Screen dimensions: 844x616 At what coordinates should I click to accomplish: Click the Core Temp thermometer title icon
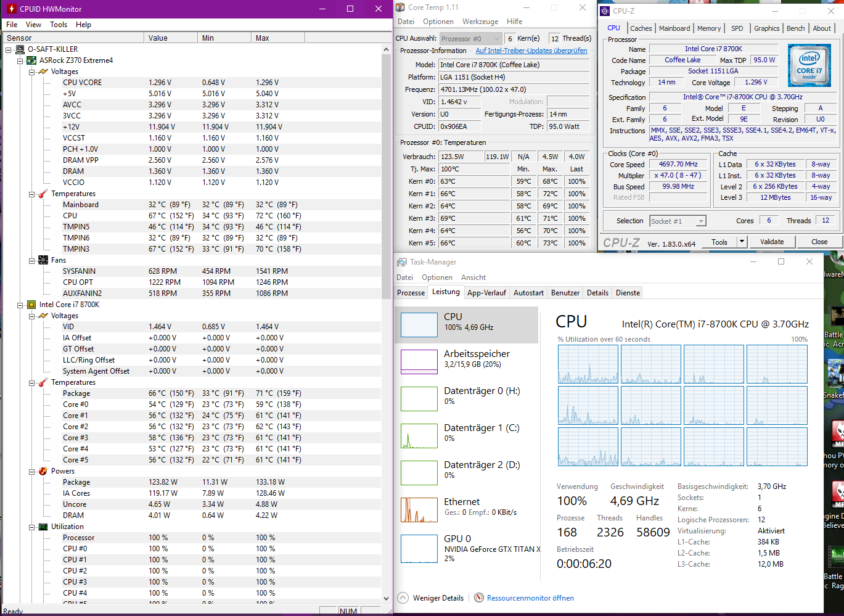(x=400, y=7)
